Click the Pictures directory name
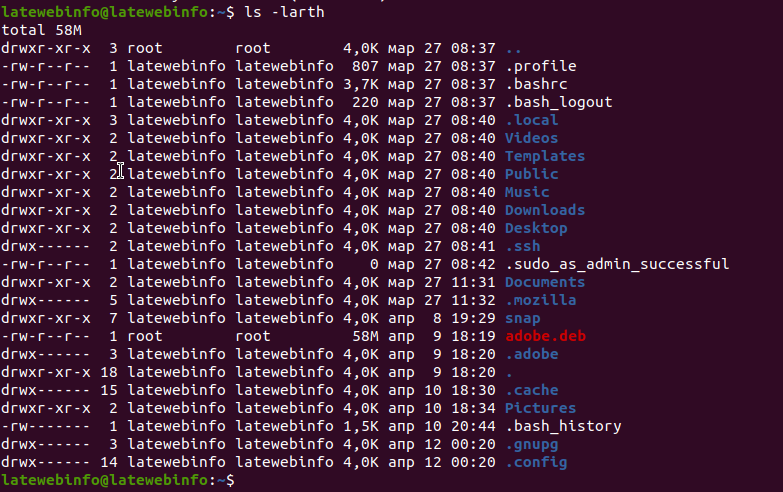This screenshot has width=783, height=492. [x=540, y=408]
